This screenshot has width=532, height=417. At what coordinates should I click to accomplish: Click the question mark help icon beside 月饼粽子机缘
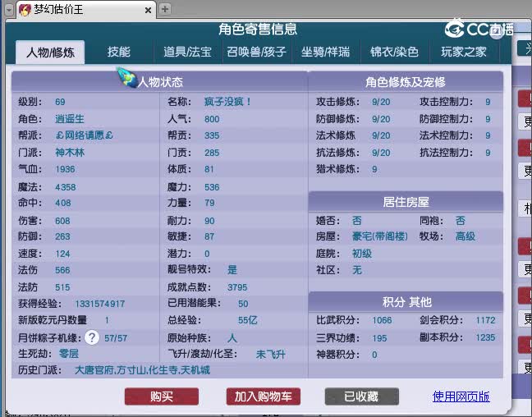[92, 337]
